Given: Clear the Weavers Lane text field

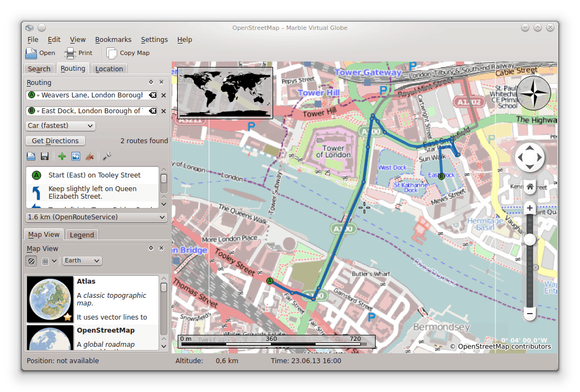Looking at the screenshot, I should (x=153, y=95).
